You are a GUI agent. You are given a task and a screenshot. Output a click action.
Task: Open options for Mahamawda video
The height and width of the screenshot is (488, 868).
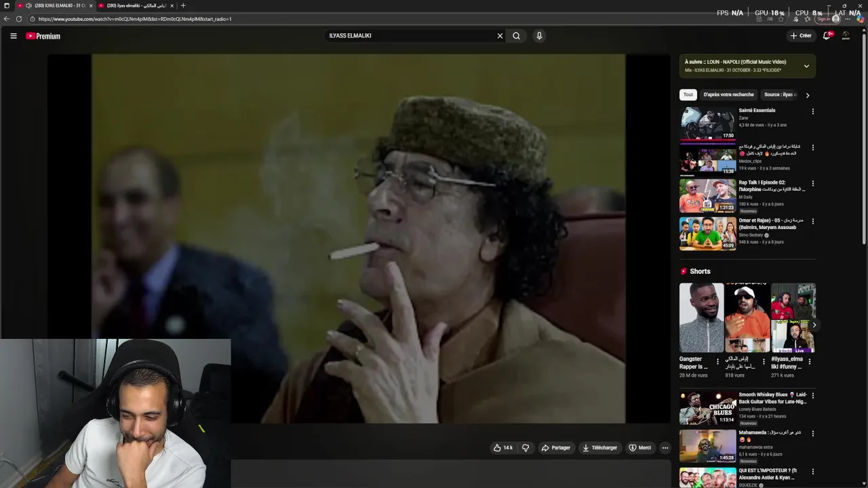click(x=813, y=434)
